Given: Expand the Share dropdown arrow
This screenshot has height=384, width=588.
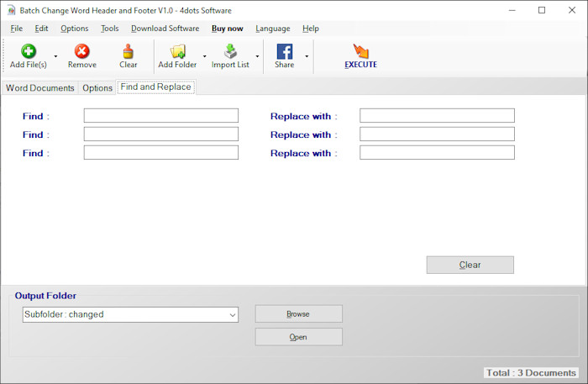Looking at the screenshot, I should (307, 56).
